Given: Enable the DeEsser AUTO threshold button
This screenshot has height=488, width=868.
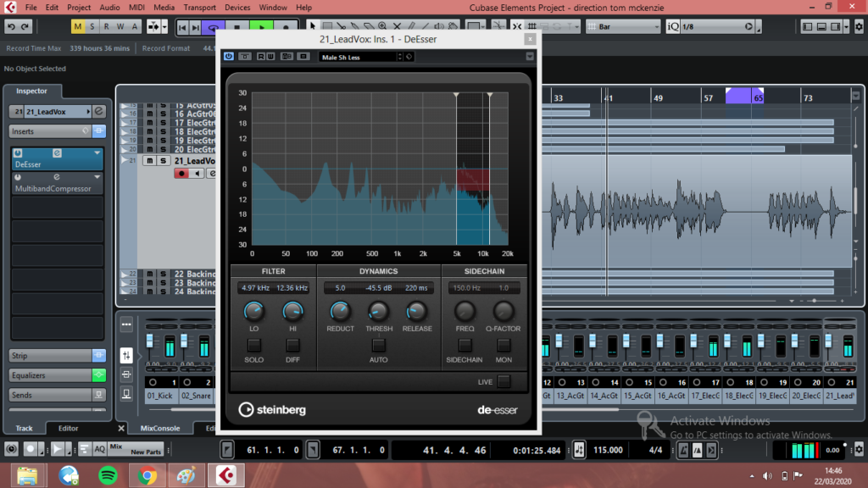Looking at the screenshot, I should pos(379,346).
